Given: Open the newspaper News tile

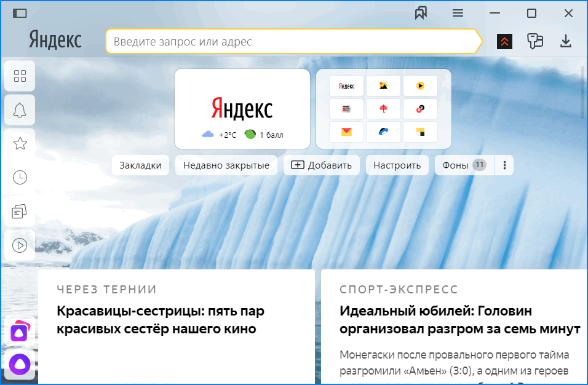Looking at the screenshot, I should tap(346, 109).
